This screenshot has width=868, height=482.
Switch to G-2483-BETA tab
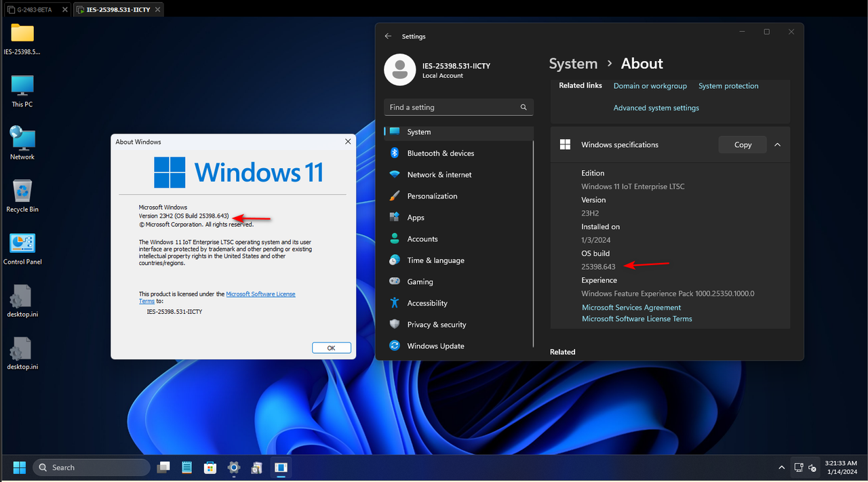pos(37,10)
